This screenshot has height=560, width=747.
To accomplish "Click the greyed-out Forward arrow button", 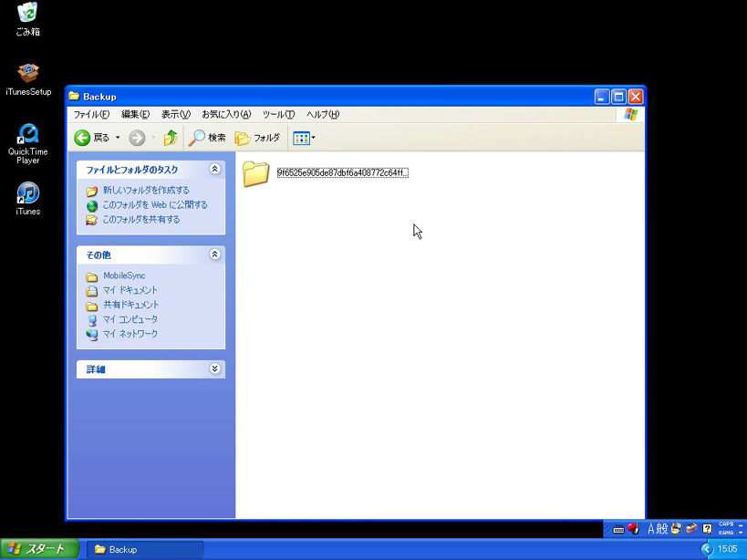I will click(x=137, y=138).
